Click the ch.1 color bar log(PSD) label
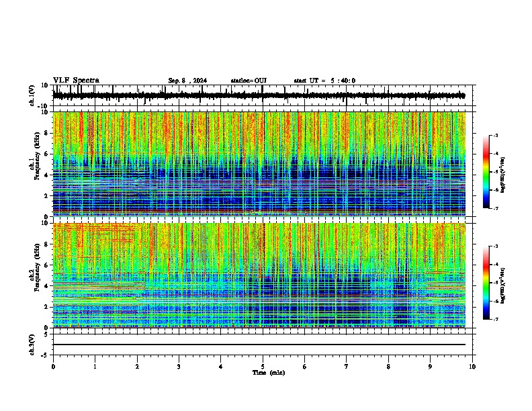 [503, 175]
